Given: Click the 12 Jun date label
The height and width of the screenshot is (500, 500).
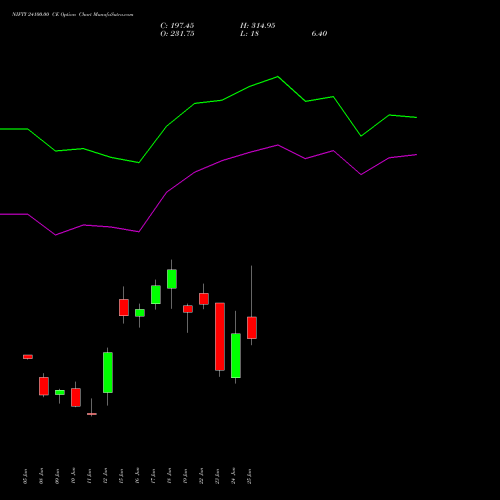Looking at the screenshot, I should pos(106,476).
